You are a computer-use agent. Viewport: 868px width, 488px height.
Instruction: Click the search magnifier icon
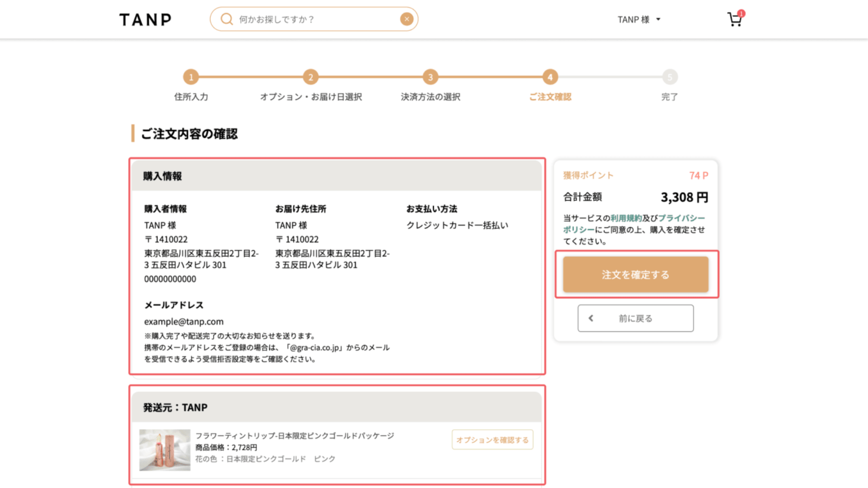[x=226, y=19]
